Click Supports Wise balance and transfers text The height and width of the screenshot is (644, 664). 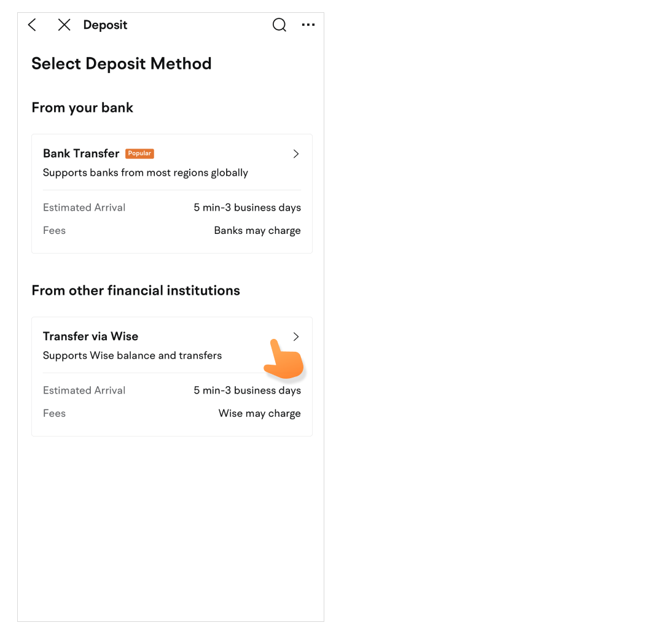[x=132, y=355]
